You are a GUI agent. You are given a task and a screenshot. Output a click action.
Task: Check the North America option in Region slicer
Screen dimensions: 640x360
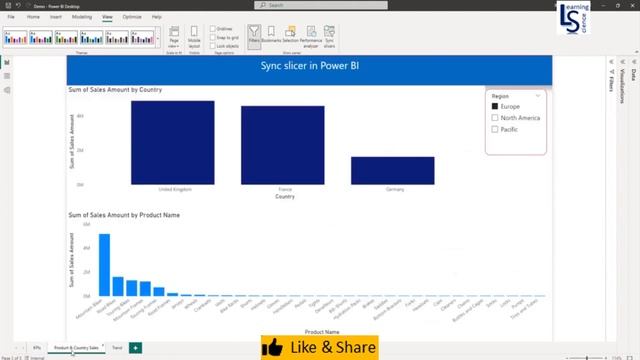(x=495, y=118)
